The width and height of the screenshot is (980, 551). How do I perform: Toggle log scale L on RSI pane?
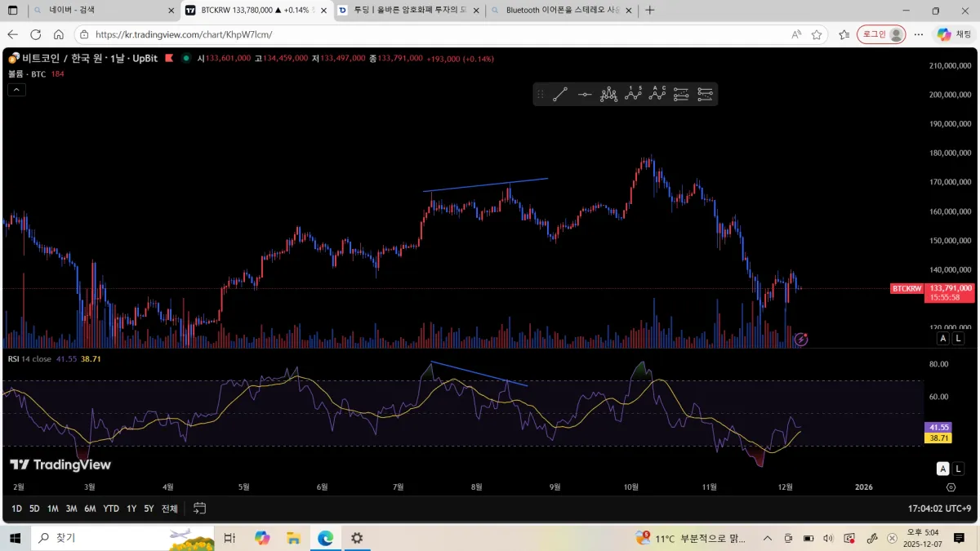958,469
